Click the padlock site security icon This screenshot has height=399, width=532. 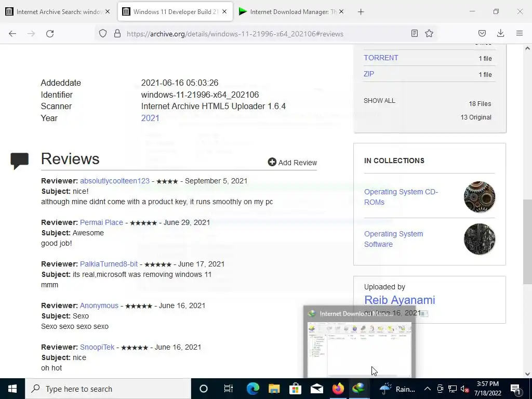click(x=117, y=33)
